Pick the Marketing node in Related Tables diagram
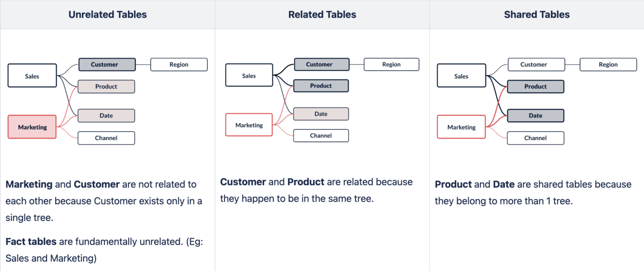 [x=249, y=125]
